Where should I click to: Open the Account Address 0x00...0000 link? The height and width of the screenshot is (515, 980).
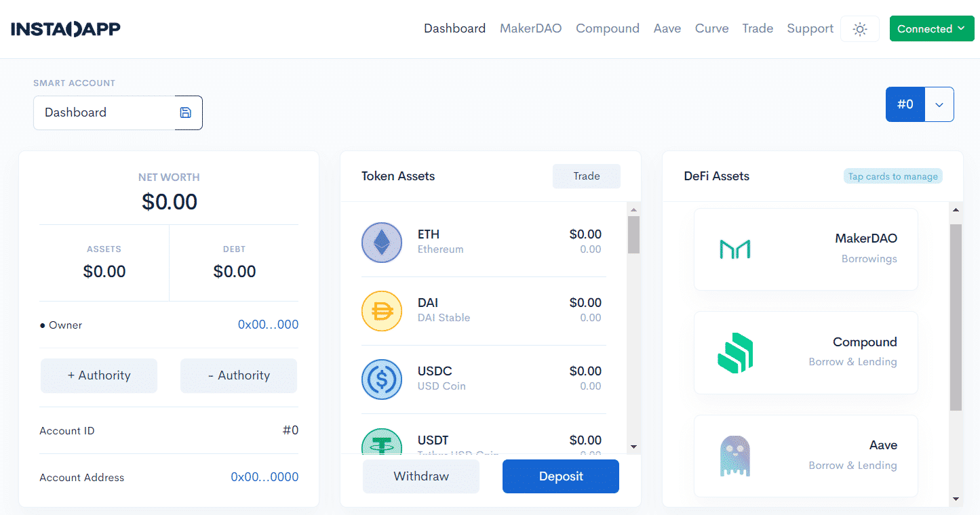(265, 477)
